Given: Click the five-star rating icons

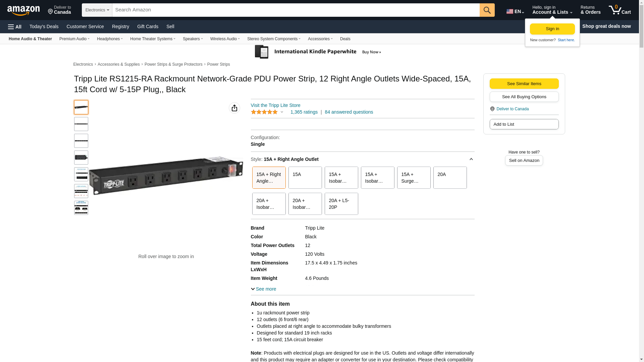Looking at the screenshot, I should point(264,112).
